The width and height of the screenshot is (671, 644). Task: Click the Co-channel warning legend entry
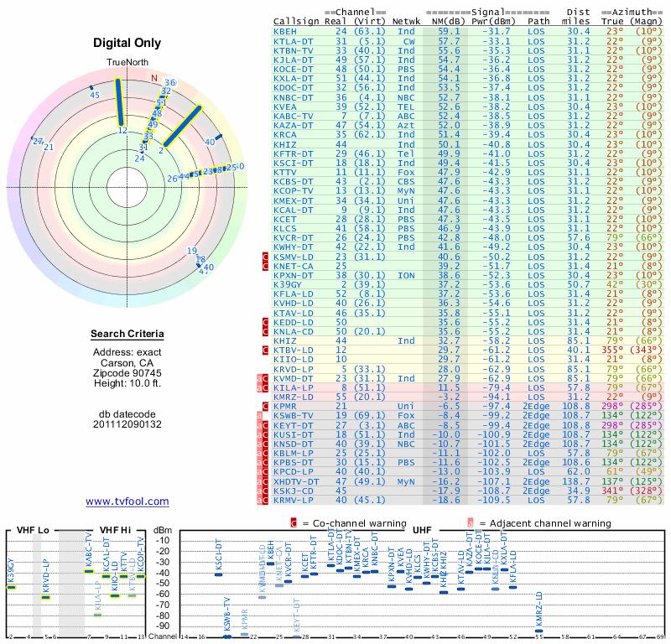(x=348, y=523)
